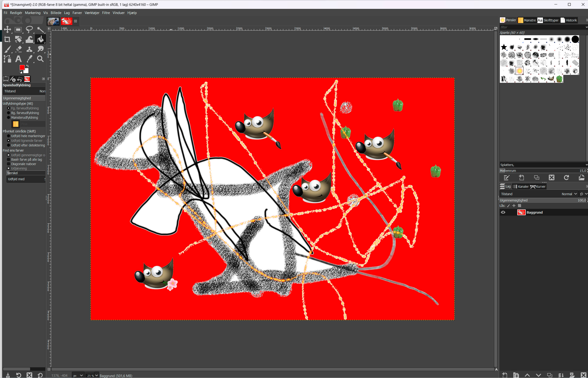Viewport: 588px width, 378px height.
Task: Select the Text tool
Action: coord(18,59)
